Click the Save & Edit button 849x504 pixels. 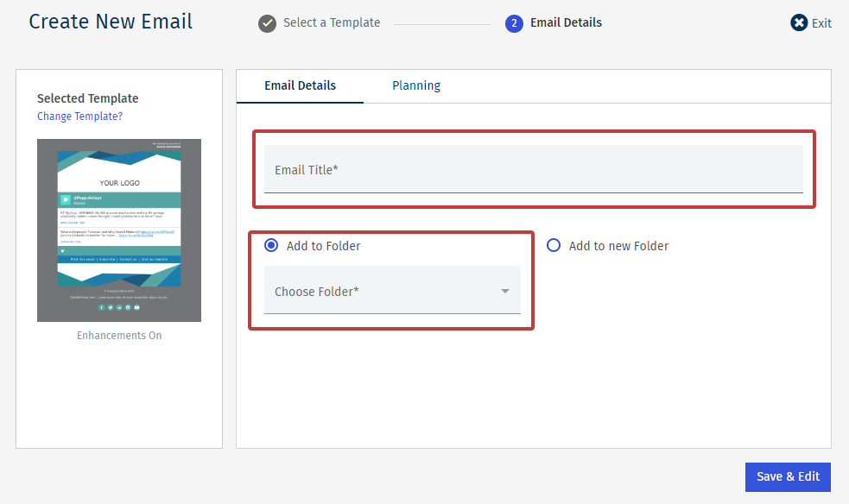pos(788,477)
